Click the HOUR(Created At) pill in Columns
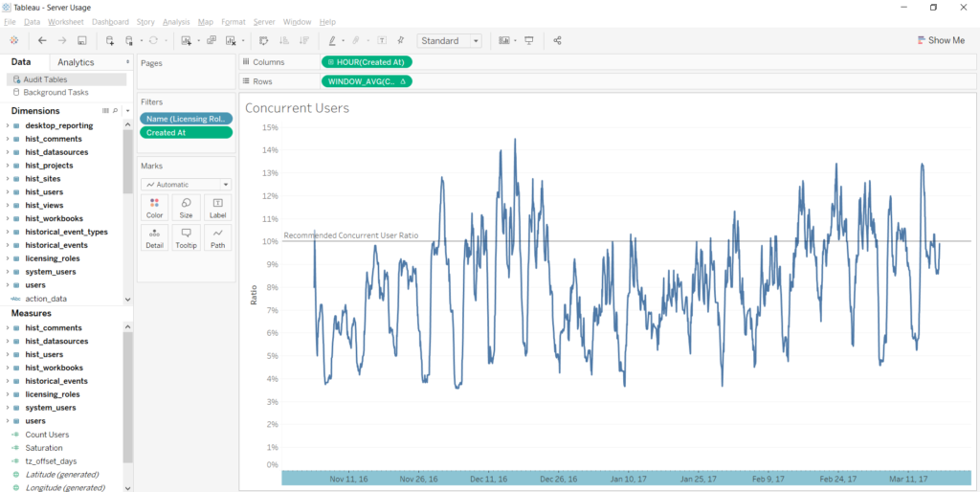Viewport: 980px width, 492px height. click(x=367, y=62)
